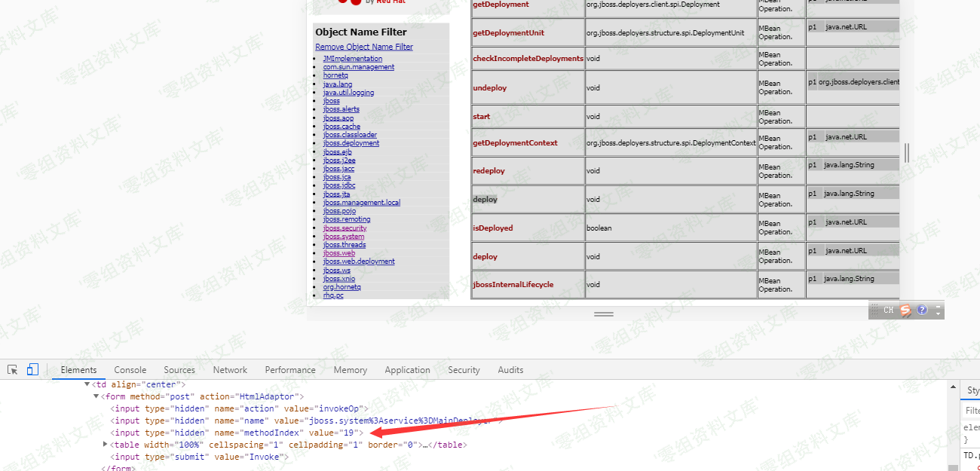The image size is (980, 471).
Task: Grab the DevTools panel resize handle
Action: coord(603,314)
